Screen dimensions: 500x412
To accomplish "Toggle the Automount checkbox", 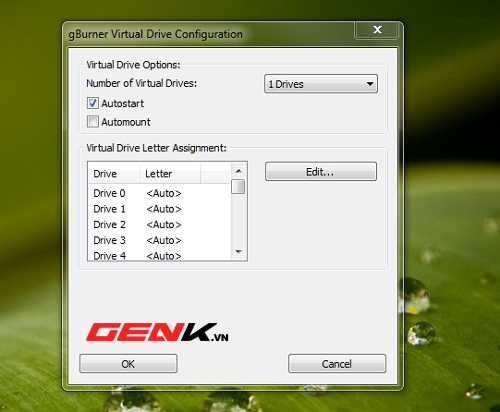I will coord(93,122).
